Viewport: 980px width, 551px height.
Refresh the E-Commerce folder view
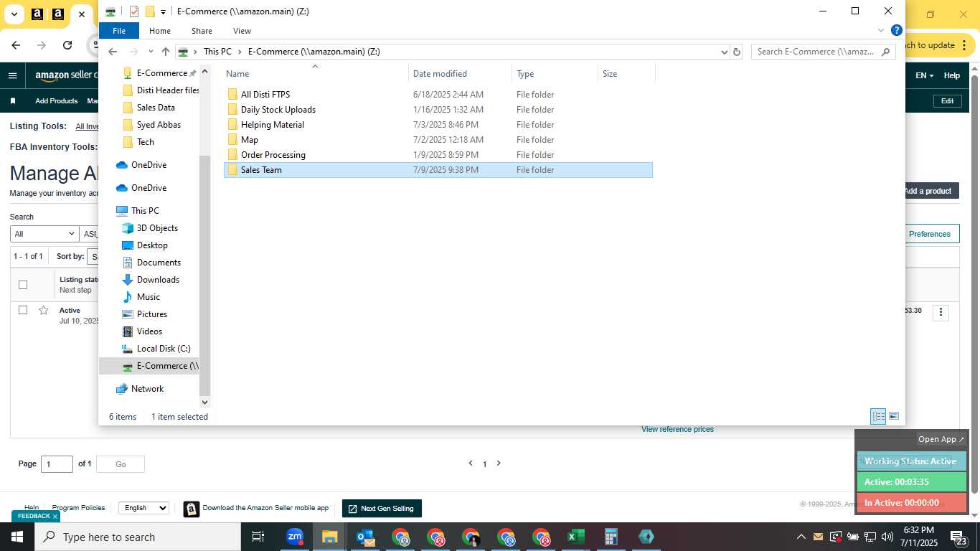point(736,52)
